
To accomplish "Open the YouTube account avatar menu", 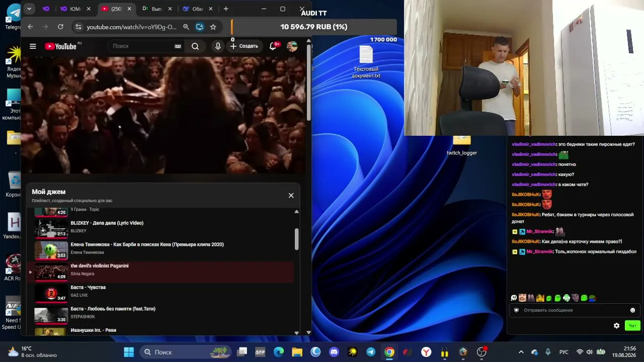I will pyautogui.click(x=292, y=46).
